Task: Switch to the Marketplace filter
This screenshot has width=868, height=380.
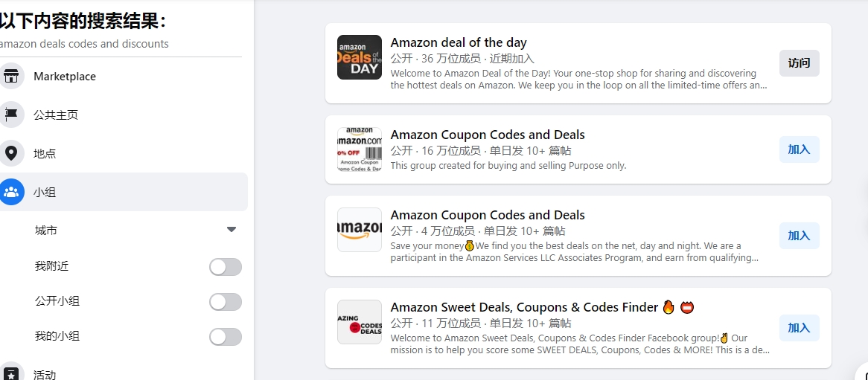Action: (x=124, y=77)
